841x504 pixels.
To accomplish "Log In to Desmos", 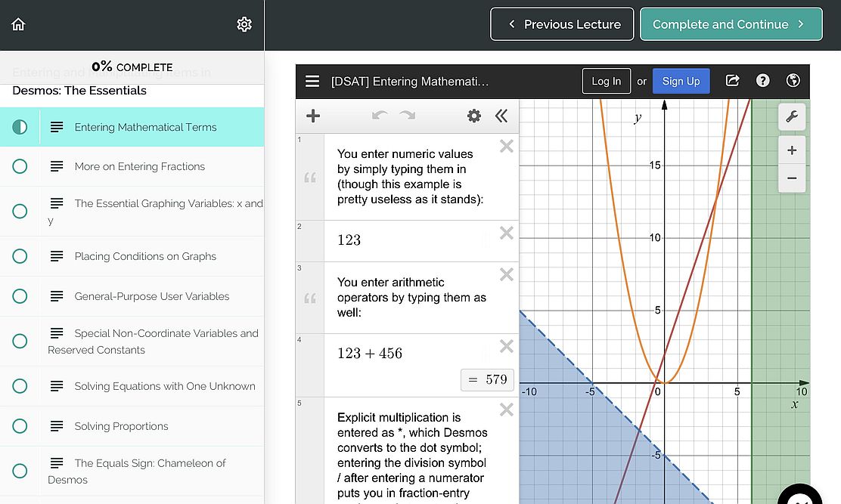I will (x=606, y=81).
